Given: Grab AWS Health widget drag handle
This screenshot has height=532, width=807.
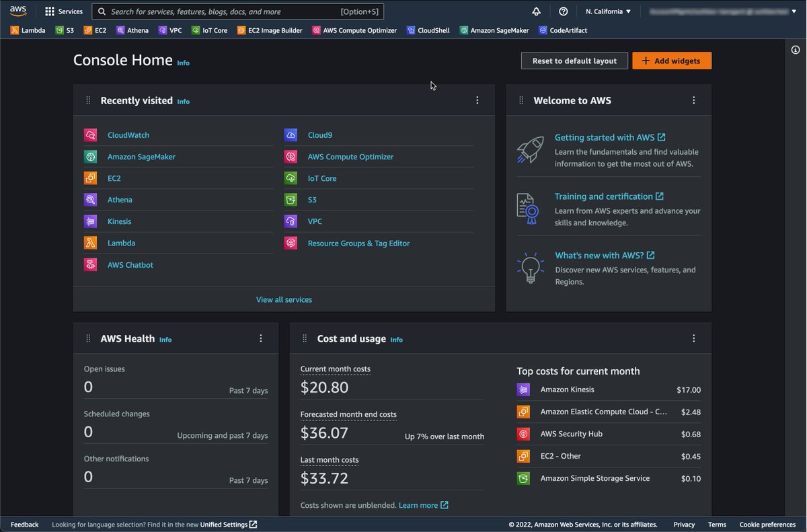Looking at the screenshot, I should (x=88, y=338).
